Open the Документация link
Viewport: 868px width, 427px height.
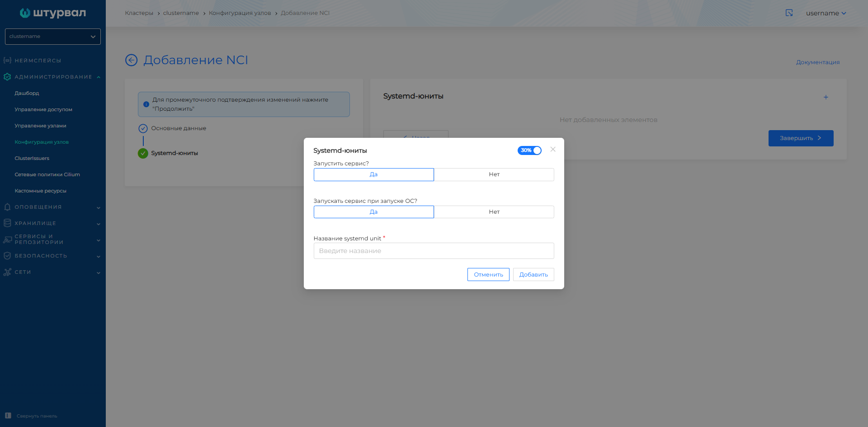coord(817,62)
